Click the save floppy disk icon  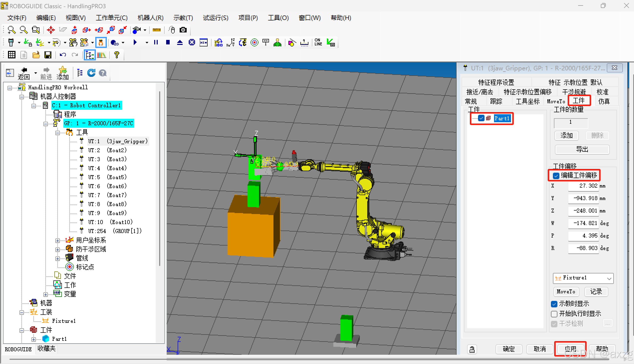(x=48, y=55)
